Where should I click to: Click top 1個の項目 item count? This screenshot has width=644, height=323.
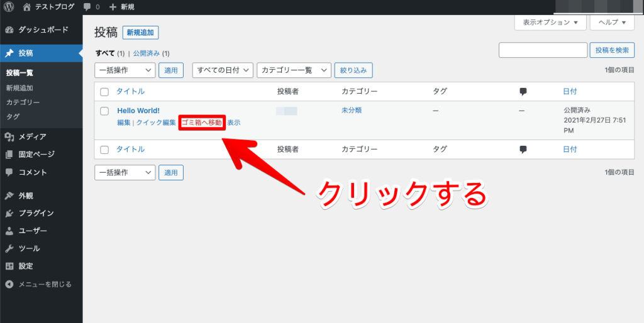tap(619, 70)
